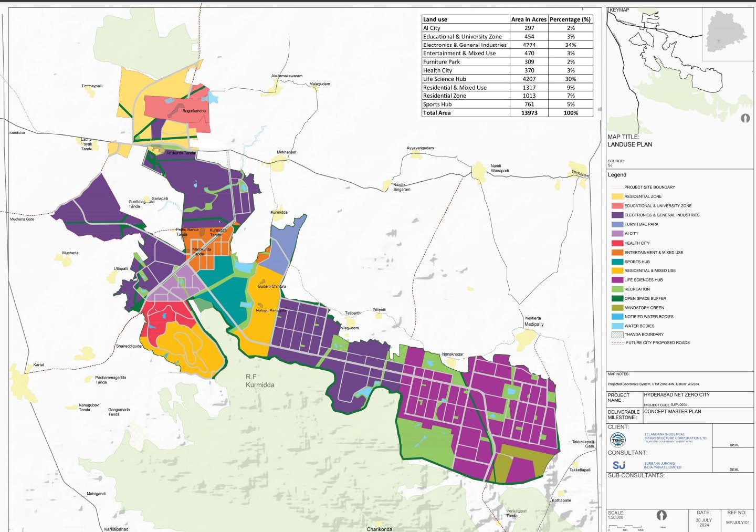
Task: Click the TGIIC client logo
Action: (618, 440)
